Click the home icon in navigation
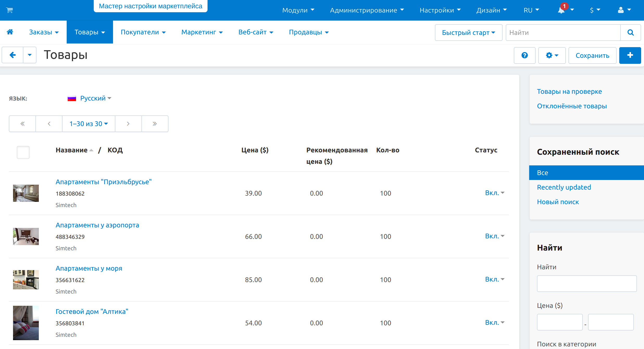The image size is (644, 349). pos(10,32)
